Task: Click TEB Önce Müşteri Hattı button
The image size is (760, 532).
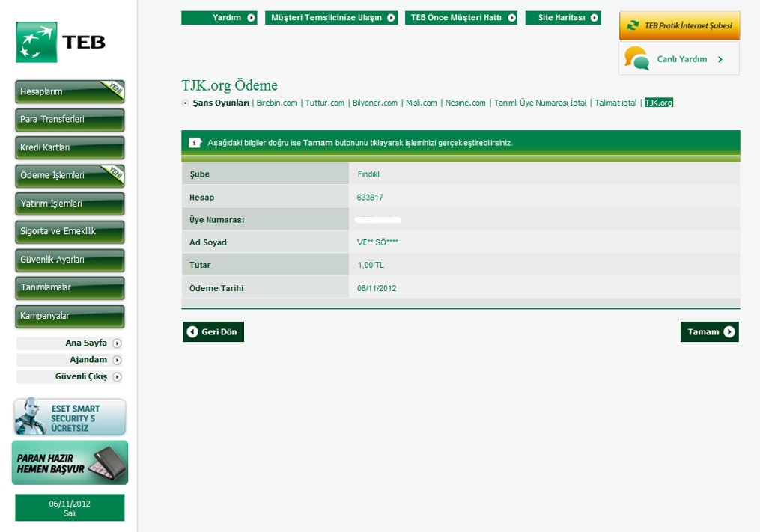Action: coord(461,18)
